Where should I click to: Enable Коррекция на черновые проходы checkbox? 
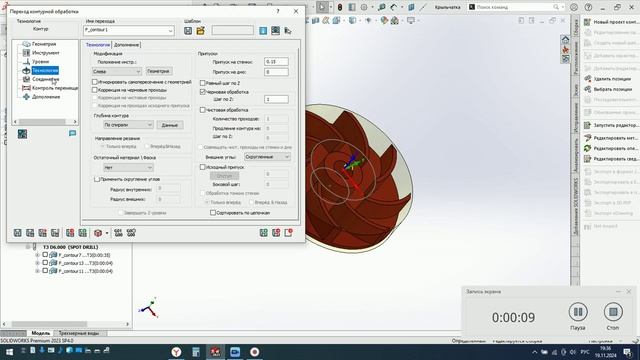(x=95, y=90)
